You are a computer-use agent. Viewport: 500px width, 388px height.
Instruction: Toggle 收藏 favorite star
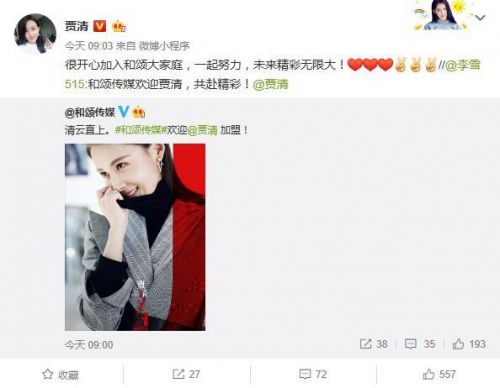(60, 375)
